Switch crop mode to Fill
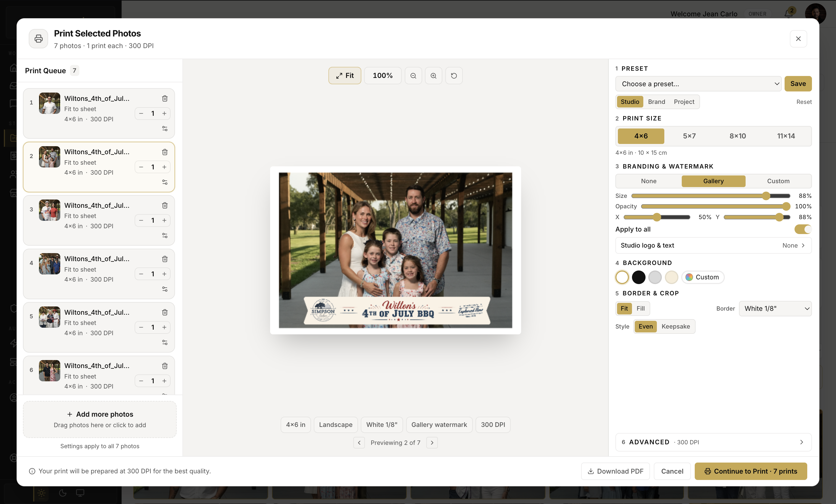836x504 pixels. pos(641,308)
